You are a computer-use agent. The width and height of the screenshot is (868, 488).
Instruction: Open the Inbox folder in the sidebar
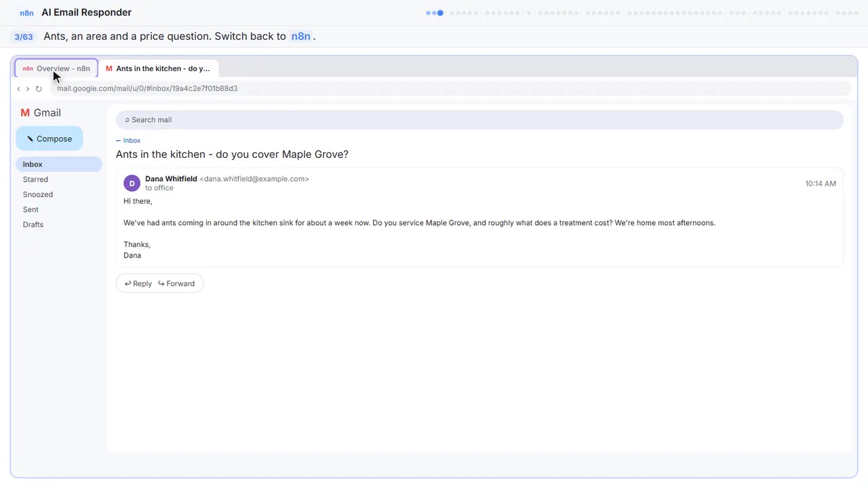click(x=59, y=164)
